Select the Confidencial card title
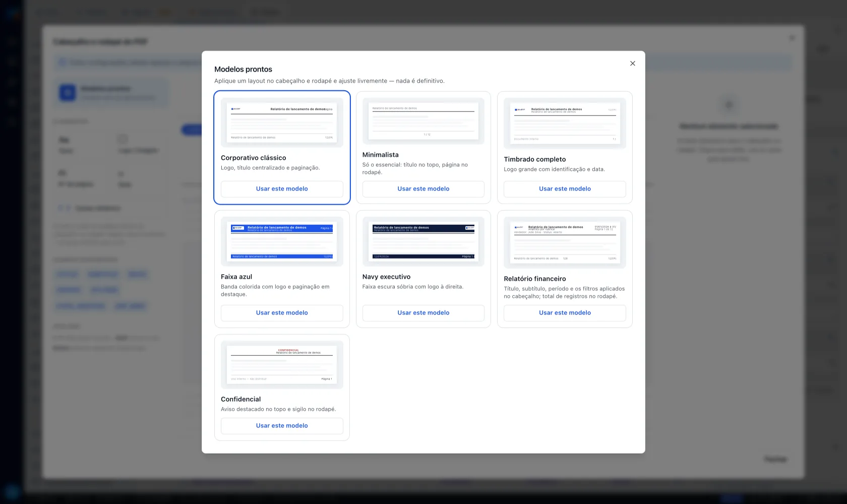The image size is (847, 504). (241, 399)
